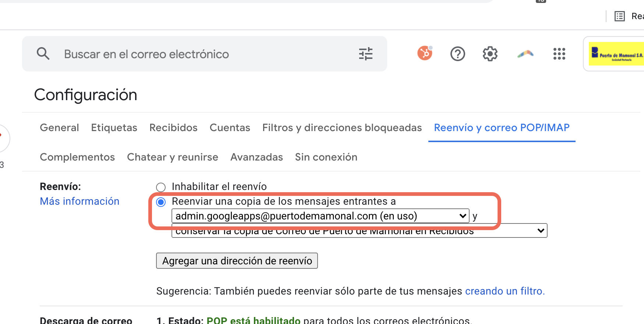This screenshot has height=324, width=644.
Task: Click the reader mode icon in browser bar
Action: 620,16
